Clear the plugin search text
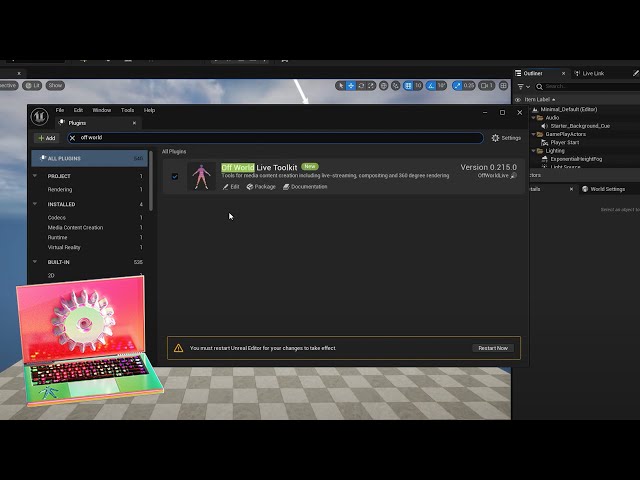The image size is (640, 480). click(x=73, y=138)
